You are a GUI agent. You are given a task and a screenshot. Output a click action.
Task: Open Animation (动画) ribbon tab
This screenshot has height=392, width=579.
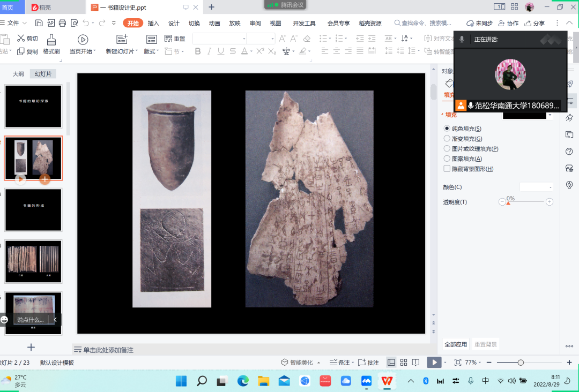[214, 23]
